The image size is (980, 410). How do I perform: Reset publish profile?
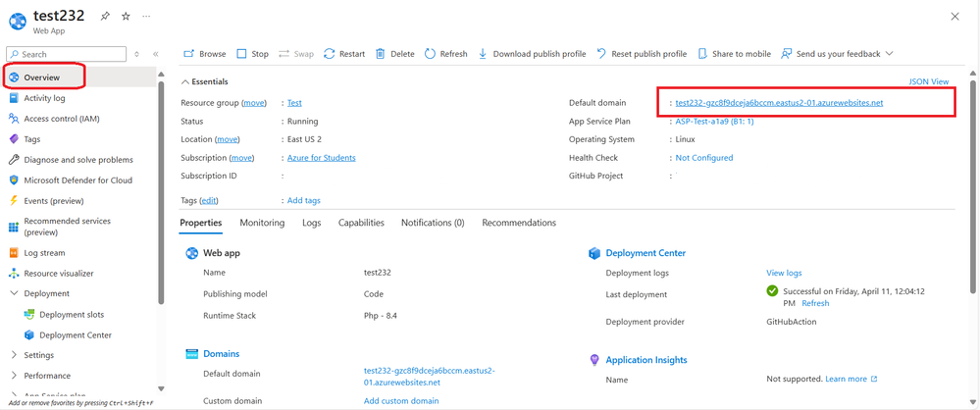(x=642, y=54)
